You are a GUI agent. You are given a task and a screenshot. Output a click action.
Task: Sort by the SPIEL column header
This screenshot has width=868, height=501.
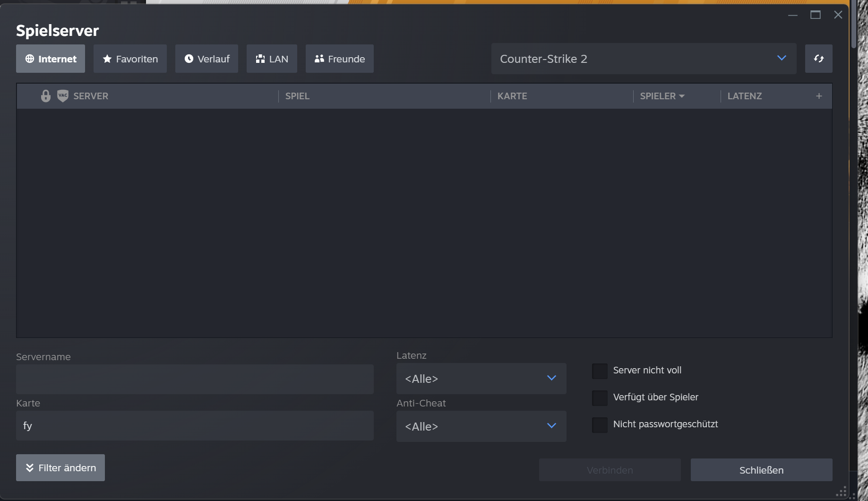pos(297,96)
